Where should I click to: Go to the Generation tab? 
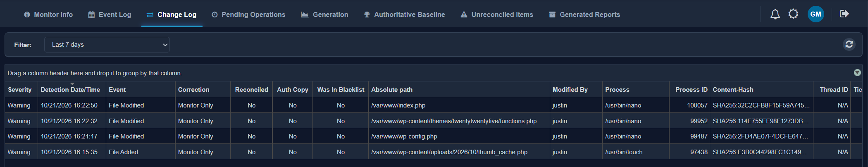(324, 14)
